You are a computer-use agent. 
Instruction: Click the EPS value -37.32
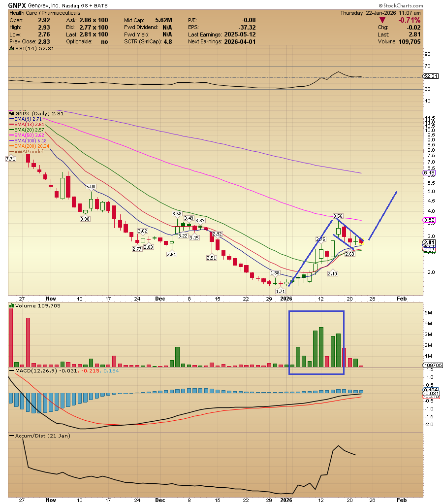pos(247,27)
